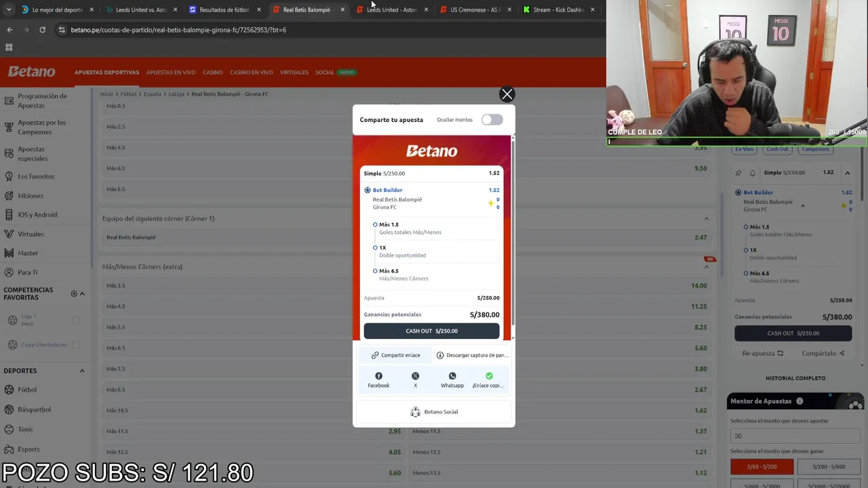Viewport: 868px width, 488px height.
Task: Open Apuestas especiales sidebar icon
Action: (9, 154)
